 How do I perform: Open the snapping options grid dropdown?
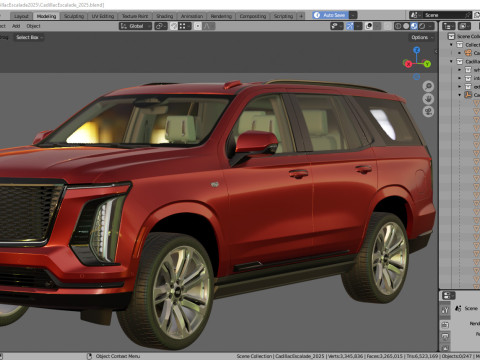(184, 26)
